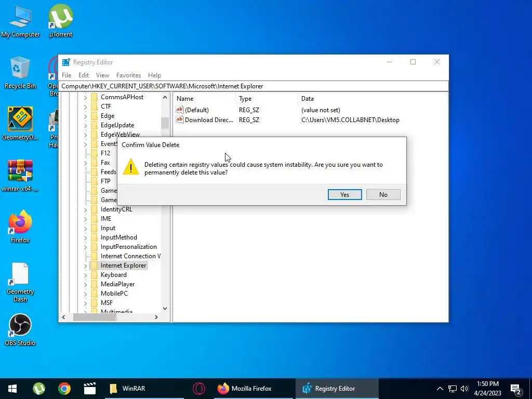Expand the Input key
The height and width of the screenshot is (399, 532).
85,229
